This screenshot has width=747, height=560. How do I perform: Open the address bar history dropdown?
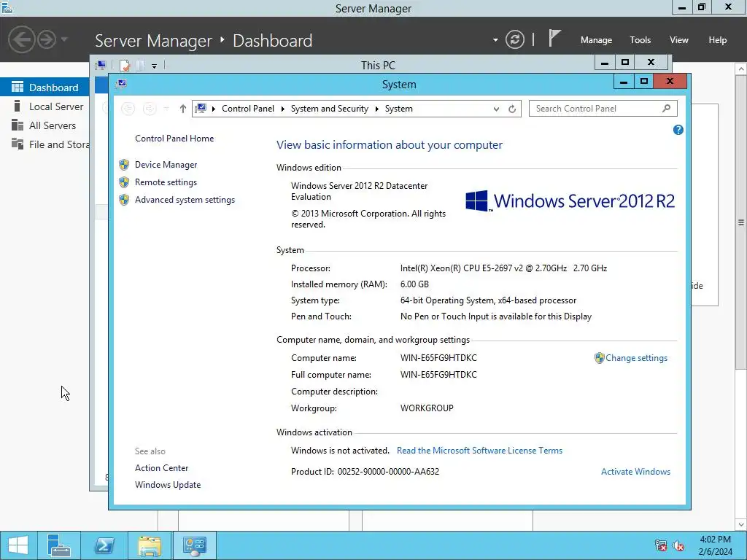[496, 109]
